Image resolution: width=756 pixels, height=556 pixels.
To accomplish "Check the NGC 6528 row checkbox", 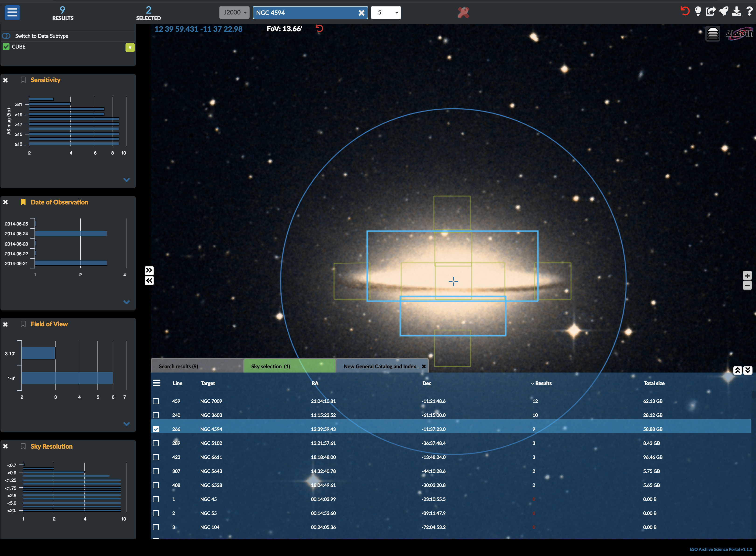I will tap(156, 485).
